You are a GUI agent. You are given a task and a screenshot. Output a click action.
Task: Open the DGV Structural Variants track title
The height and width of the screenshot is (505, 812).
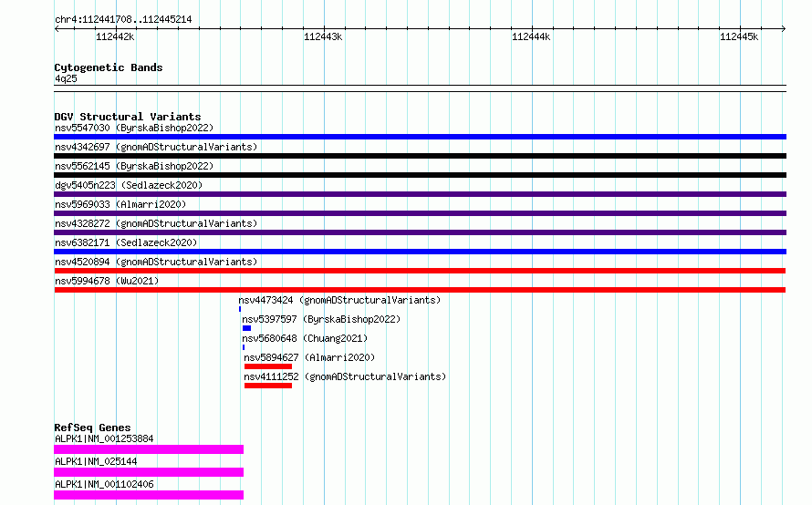[x=128, y=117]
